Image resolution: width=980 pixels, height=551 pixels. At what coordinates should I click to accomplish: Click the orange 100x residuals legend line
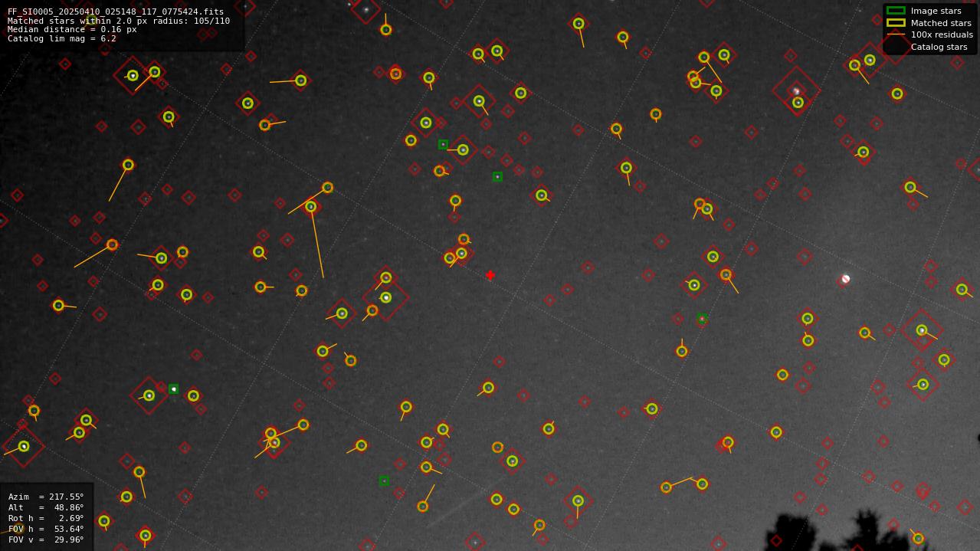896,34
